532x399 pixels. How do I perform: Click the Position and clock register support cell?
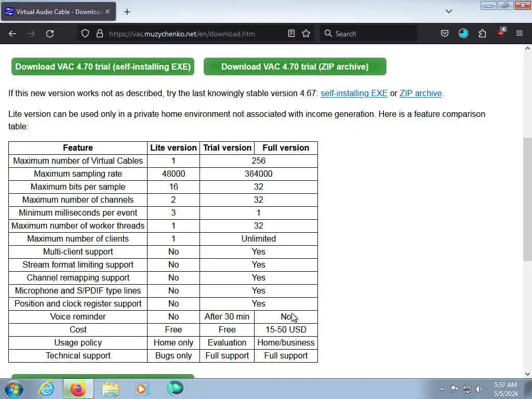click(78, 303)
